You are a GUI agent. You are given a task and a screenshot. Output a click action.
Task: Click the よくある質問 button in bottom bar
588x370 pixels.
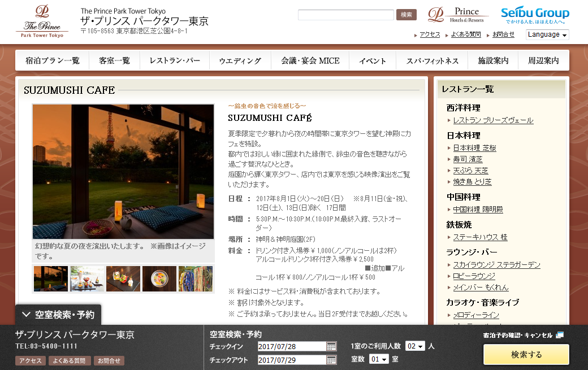pos(69,360)
